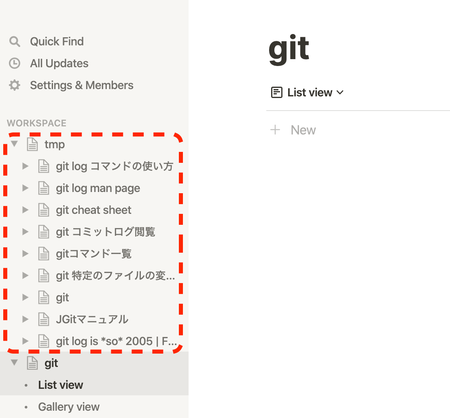Click the page icon of JGitマニュアル
This screenshot has width=450, height=418.
point(43,319)
